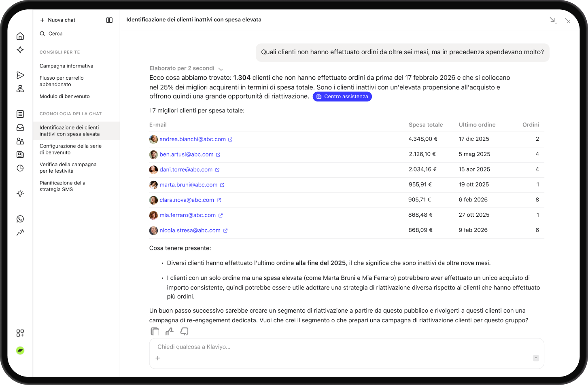Click the Cerca search option
This screenshot has width=588, height=385.
[51, 34]
